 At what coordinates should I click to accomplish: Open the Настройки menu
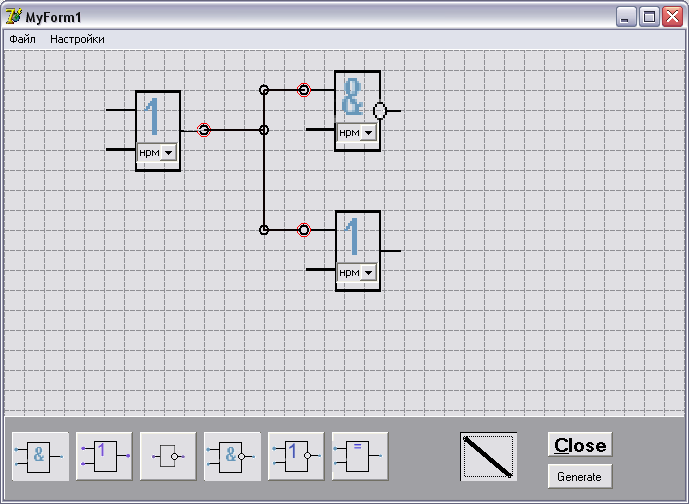tap(77, 39)
